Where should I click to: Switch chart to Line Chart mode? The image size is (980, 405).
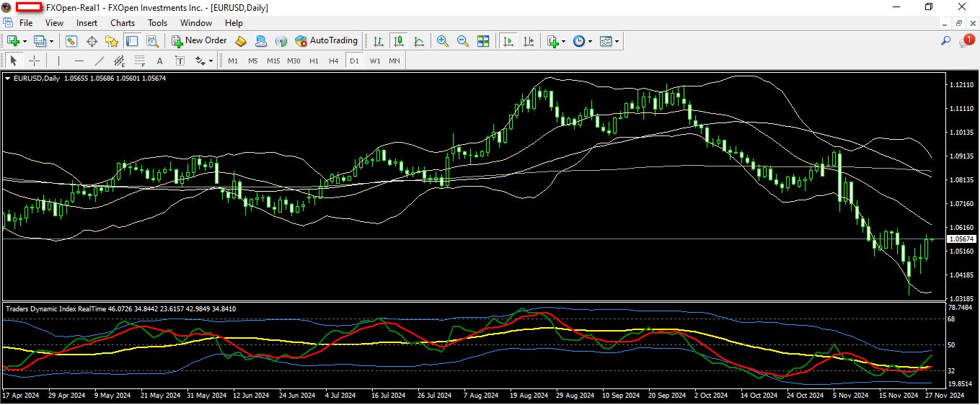pyautogui.click(x=418, y=41)
